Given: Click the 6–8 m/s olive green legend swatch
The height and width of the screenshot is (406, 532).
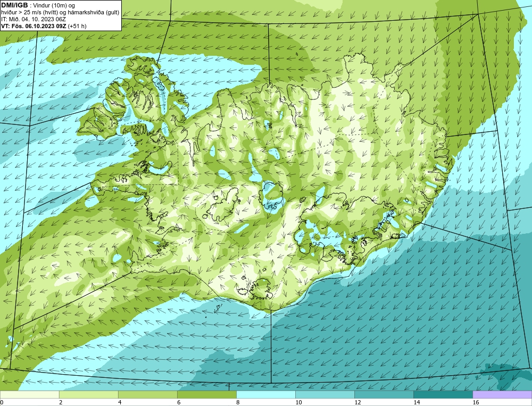Looking at the screenshot, I should pos(206,394).
